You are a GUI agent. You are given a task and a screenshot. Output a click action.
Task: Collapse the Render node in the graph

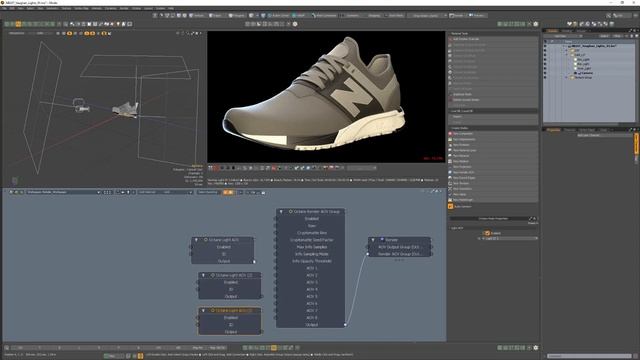373,240
